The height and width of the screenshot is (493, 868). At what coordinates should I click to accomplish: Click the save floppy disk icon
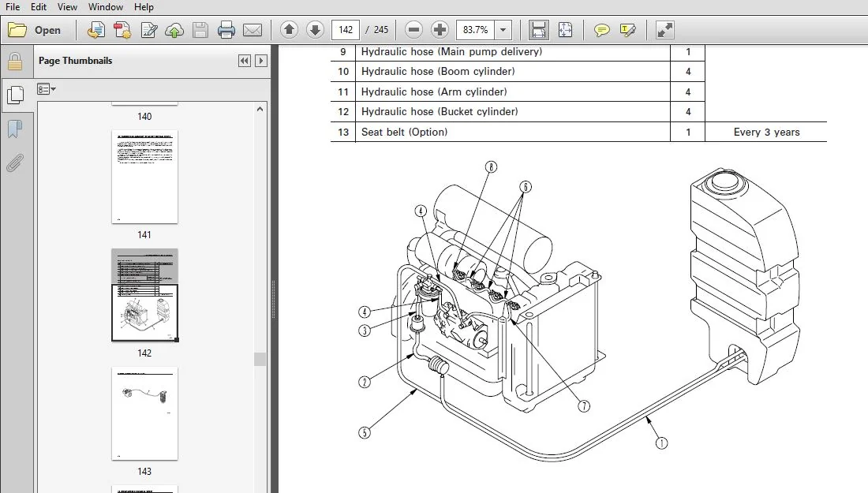click(x=200, y=30)
